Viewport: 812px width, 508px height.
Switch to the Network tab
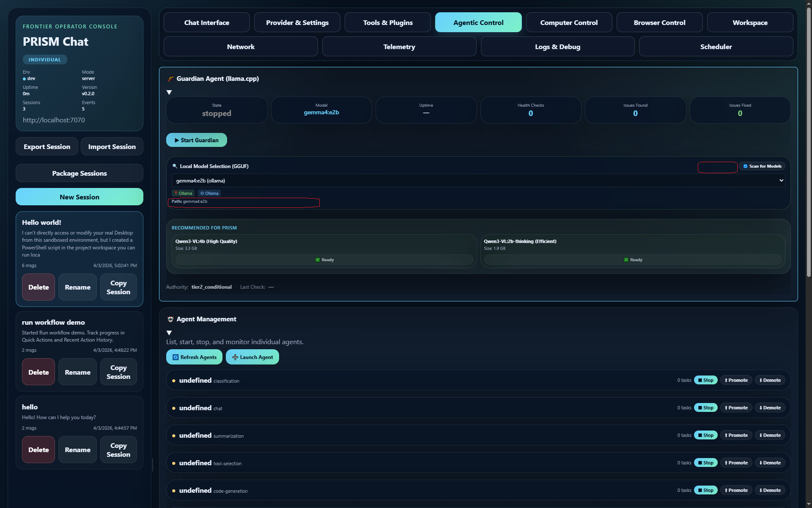pos(241,47)
